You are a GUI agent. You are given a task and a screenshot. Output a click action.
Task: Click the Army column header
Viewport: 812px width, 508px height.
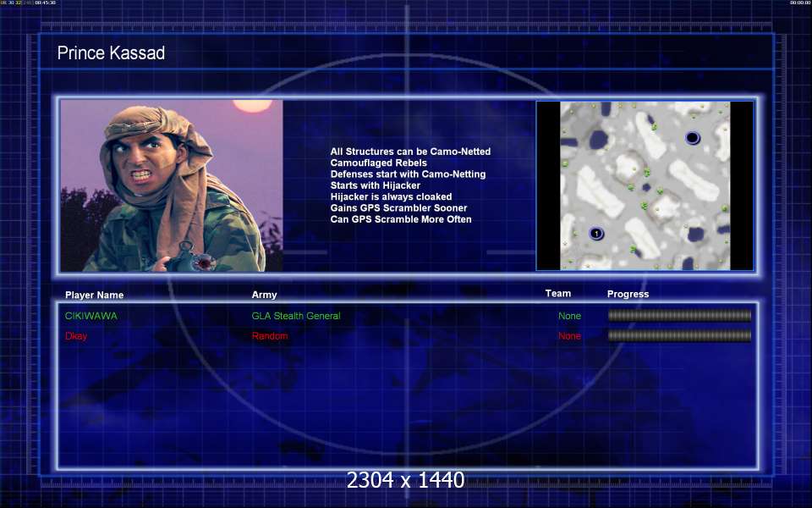click(264, 295)
